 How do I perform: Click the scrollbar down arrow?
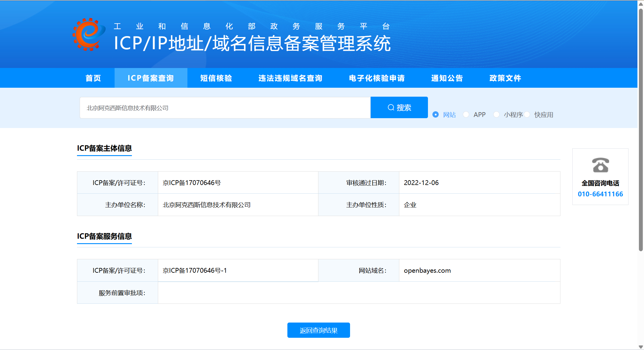(x=641, y=347)
